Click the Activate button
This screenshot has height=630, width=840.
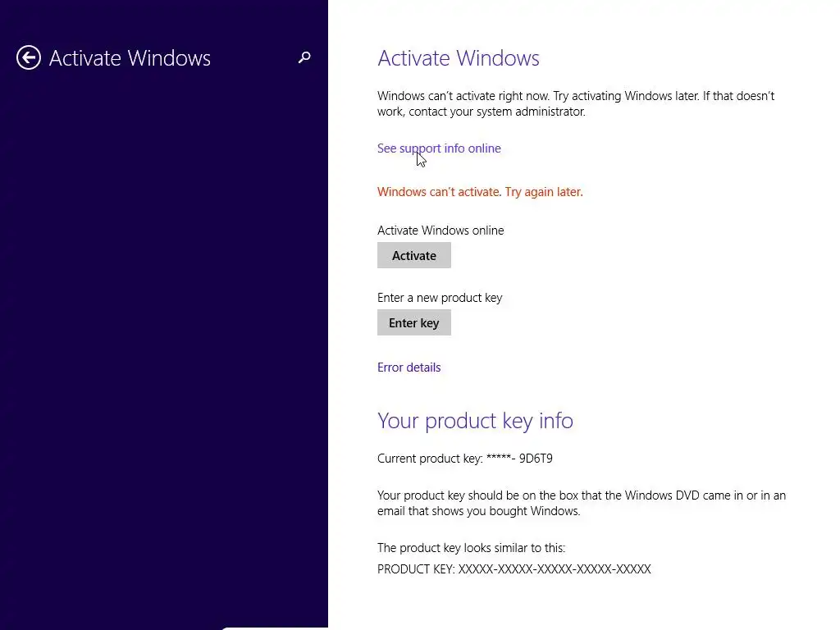point(414,256)
